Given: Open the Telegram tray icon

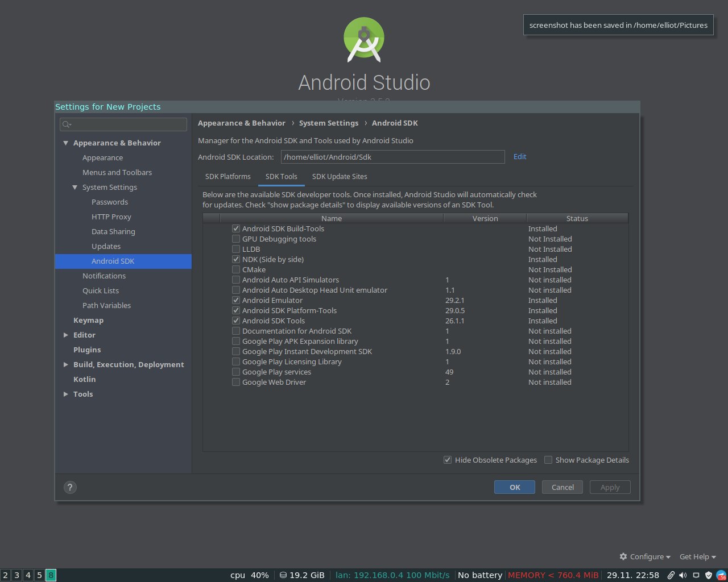Looking at the screenshot, I should [x=721, y=575].
